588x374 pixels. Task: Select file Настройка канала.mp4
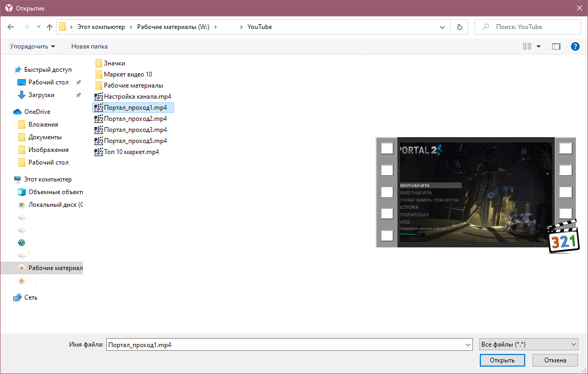tap(132, 97)
